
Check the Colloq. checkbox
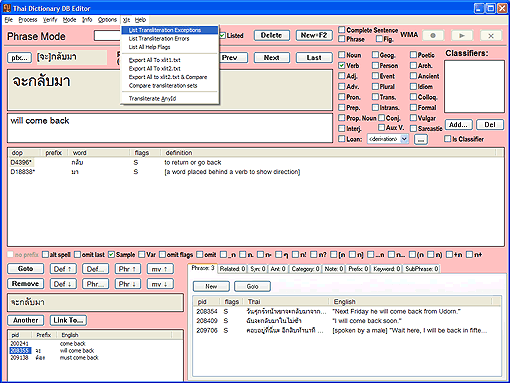pos(413,97)
